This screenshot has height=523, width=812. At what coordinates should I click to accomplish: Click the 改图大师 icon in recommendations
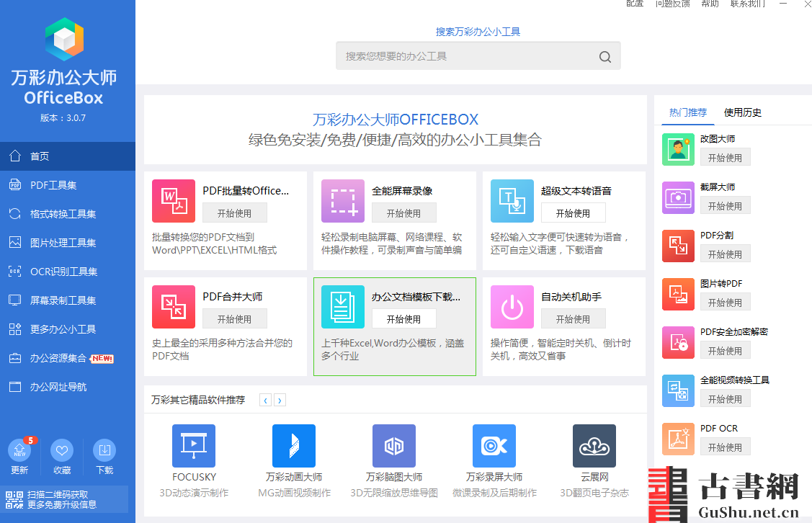(x=679, y=149)
